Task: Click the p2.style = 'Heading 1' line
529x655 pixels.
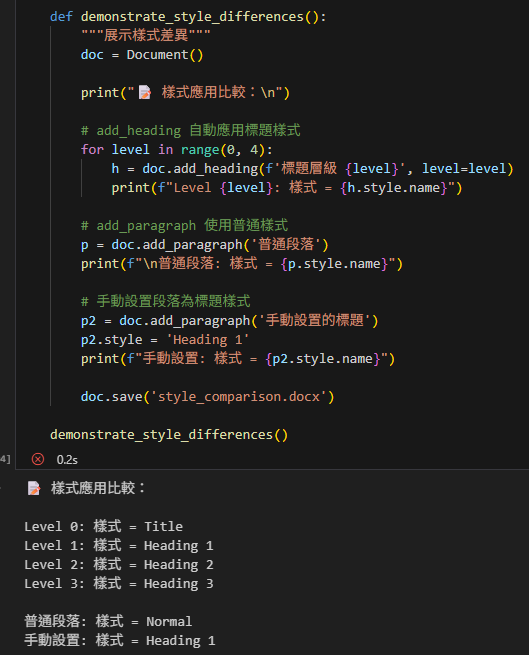Action: 165,340
